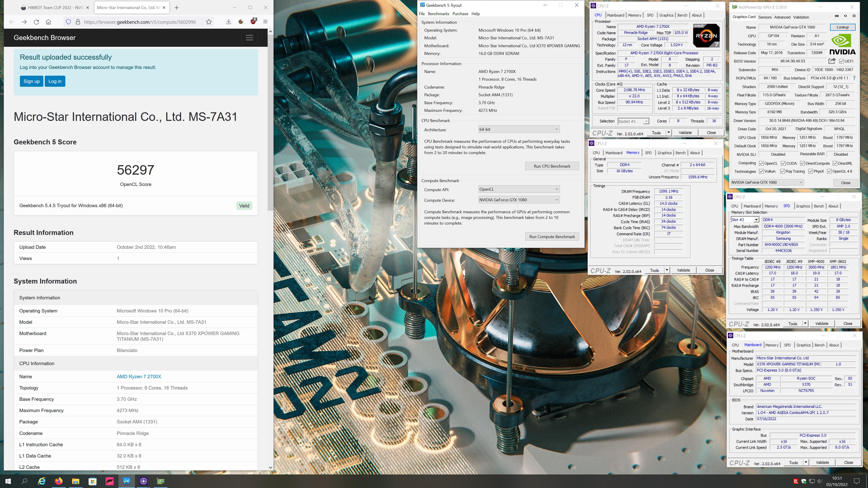Save BIOS using the share arrow icon in GPU-Z
The image size is (868, 488).
click(x=832, y=61)
